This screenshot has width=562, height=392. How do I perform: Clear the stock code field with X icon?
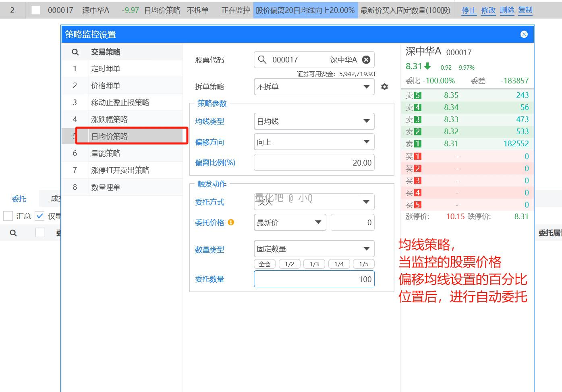[x=366, y=60]
